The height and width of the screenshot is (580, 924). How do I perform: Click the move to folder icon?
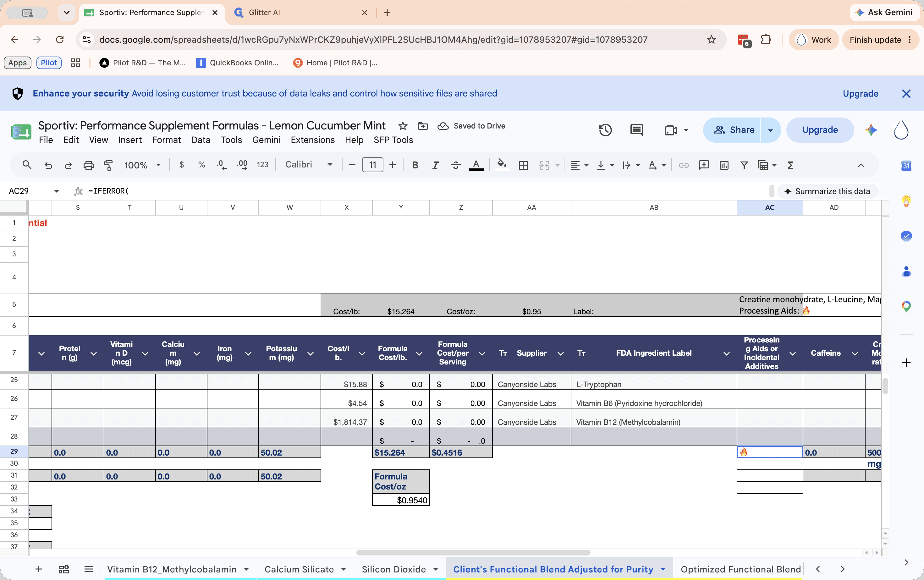click(x=423, y=126)
